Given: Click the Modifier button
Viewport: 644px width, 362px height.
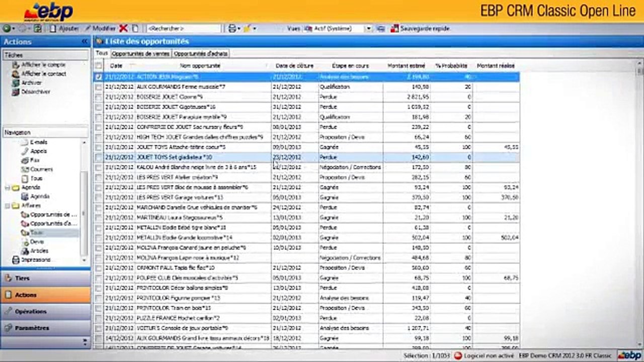Looking at the screenshot, I should pos(100,29).
